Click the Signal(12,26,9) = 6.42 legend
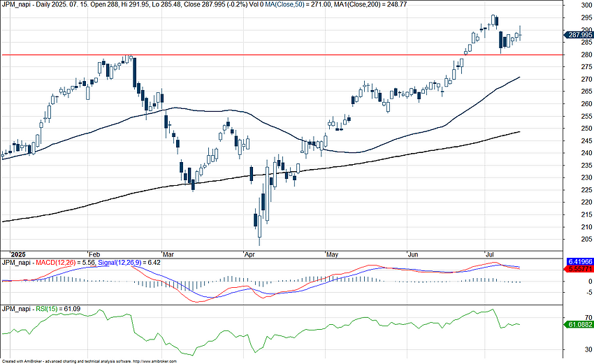The image size is (594, 364). tap(129, 262)
